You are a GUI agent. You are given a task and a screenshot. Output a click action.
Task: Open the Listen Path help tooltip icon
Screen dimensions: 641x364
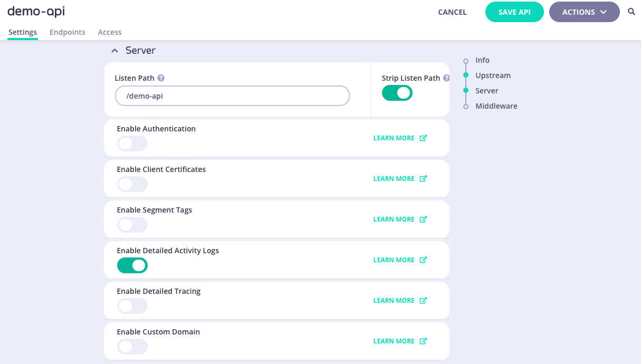point(161,77)
